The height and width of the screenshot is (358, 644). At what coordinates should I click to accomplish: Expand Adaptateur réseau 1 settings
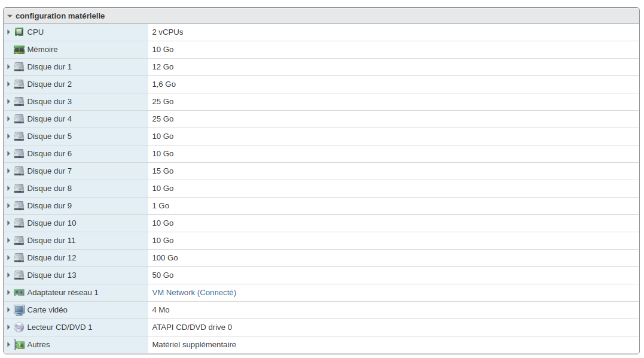coord(8,293)
